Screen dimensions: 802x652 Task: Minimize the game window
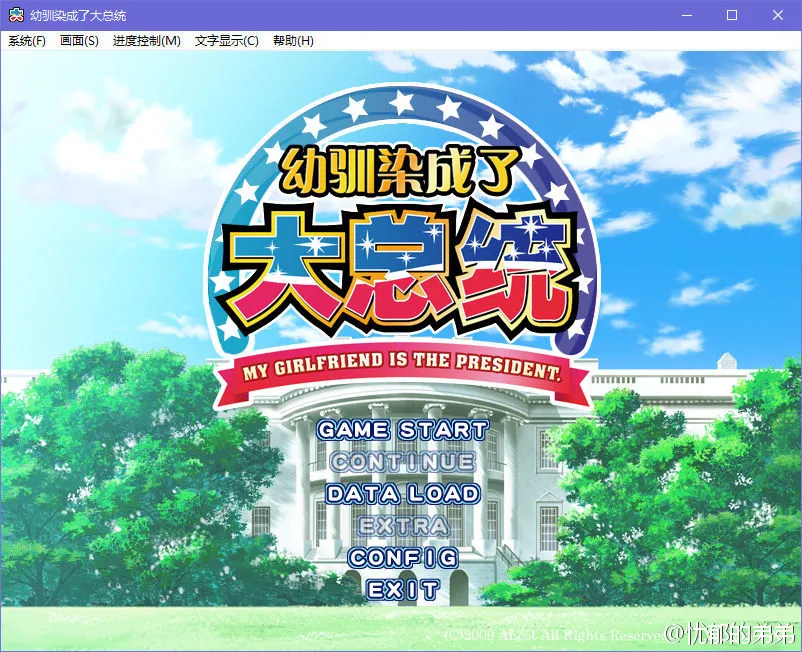point(686,15)
